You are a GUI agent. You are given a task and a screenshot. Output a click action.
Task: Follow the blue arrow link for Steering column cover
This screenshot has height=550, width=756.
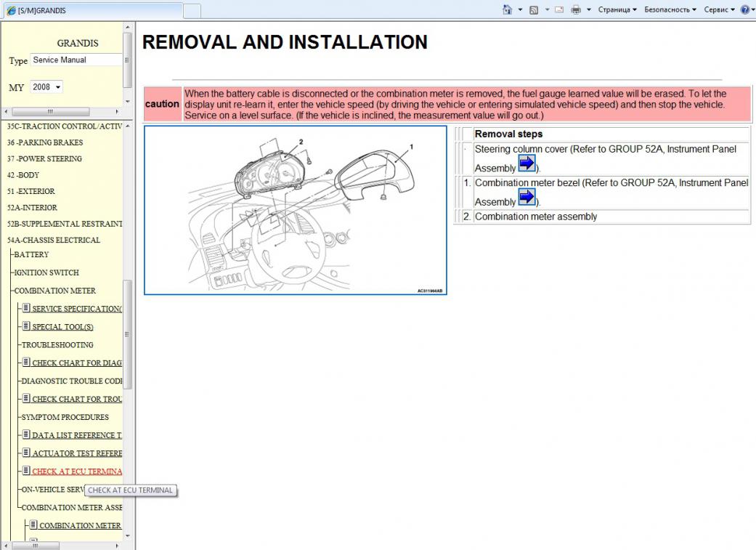click(x=527, y=163)
